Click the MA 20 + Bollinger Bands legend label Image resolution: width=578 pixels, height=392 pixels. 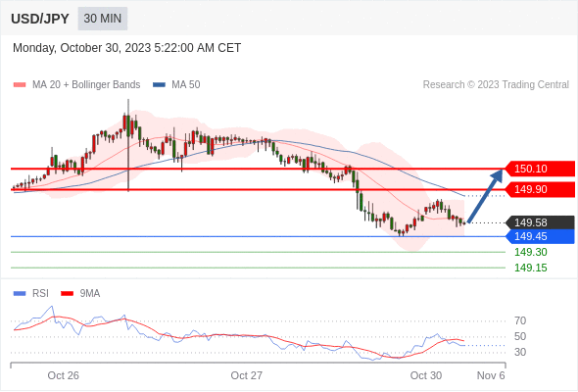point(86,85)
